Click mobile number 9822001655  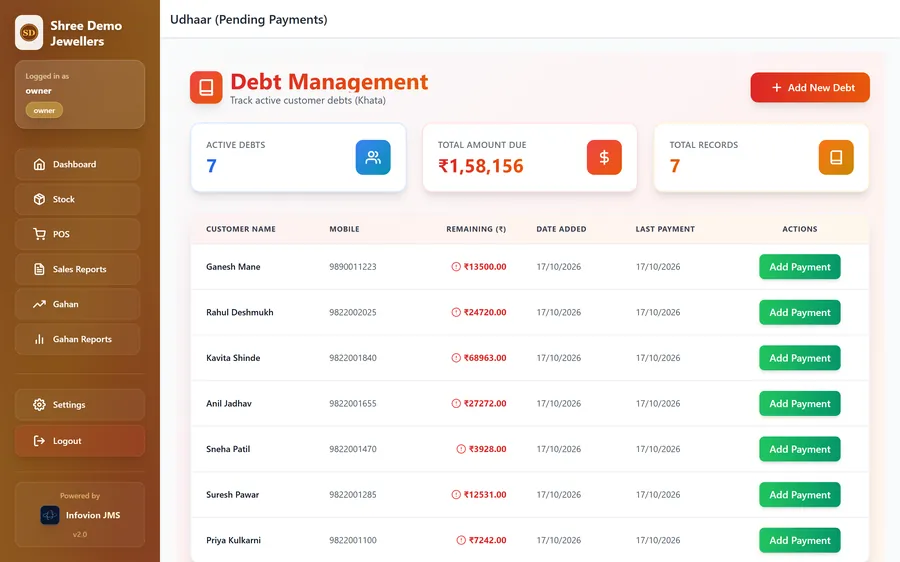tap(353, 404)
